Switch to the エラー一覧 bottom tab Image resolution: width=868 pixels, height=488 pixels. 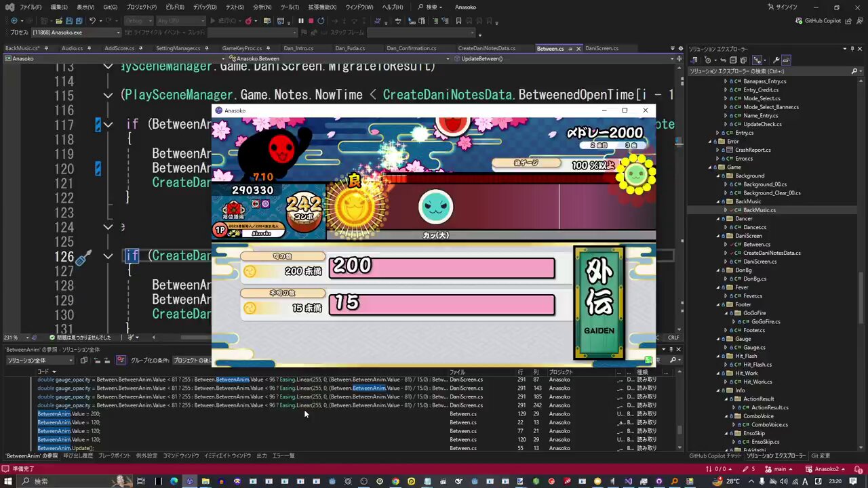[x=283, y=456]
